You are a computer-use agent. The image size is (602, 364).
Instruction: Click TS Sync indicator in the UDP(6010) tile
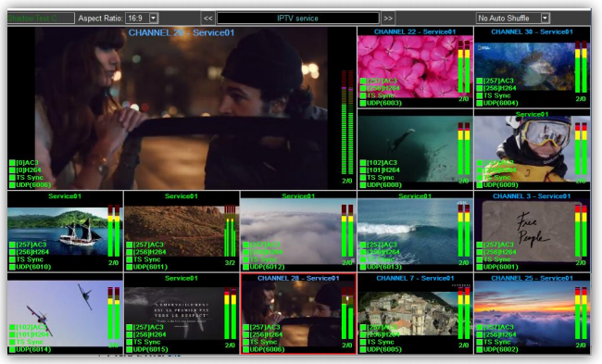click(x=12, y=259)
